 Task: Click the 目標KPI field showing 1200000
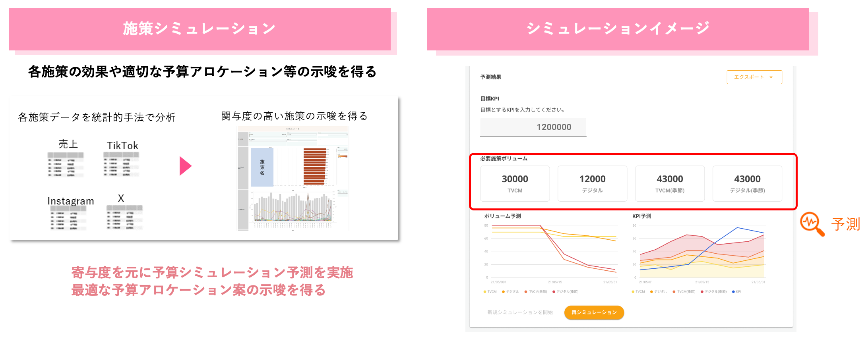(533, 127)
